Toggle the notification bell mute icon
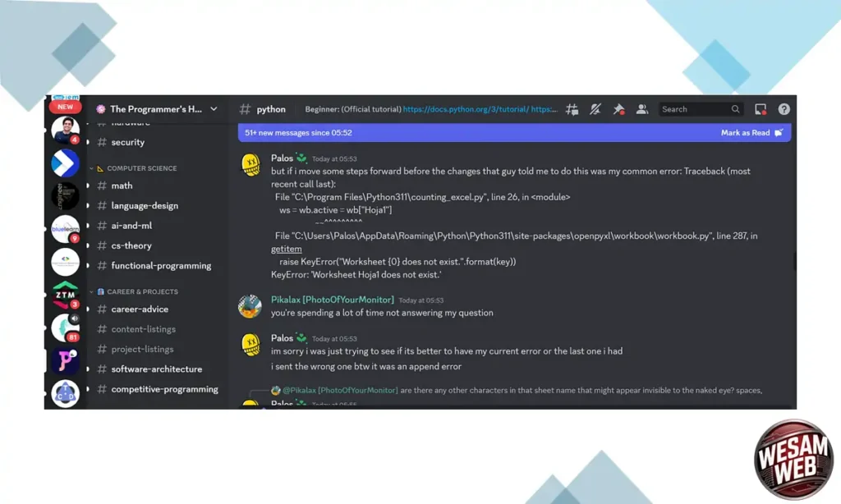Viewport: 841px width, 504px height. point(595,109)
